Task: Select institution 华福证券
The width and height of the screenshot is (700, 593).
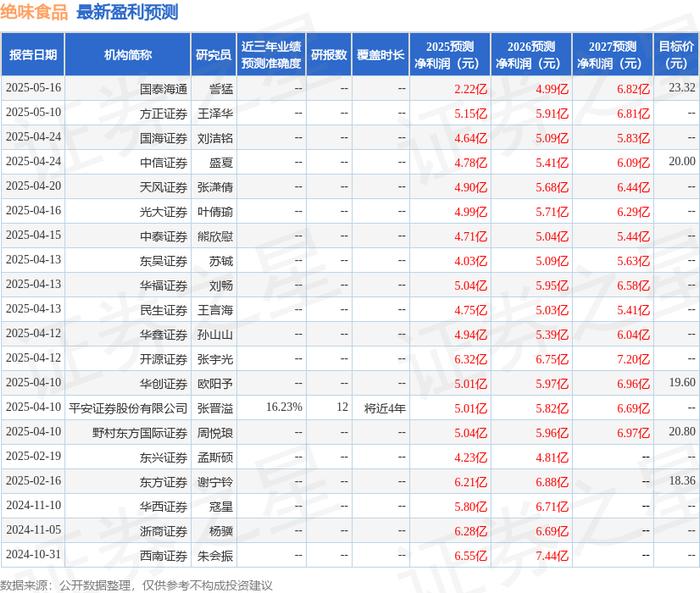Action: 163,286
